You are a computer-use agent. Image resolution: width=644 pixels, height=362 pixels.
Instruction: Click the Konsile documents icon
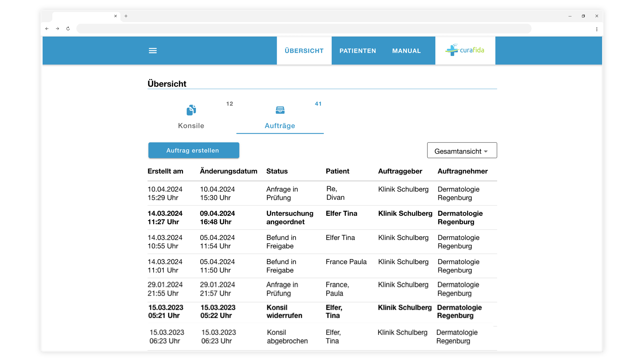191,110
